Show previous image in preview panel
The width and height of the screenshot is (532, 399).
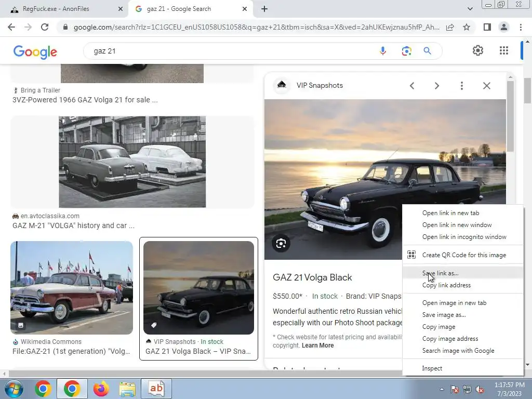click(x=412, y=86)
